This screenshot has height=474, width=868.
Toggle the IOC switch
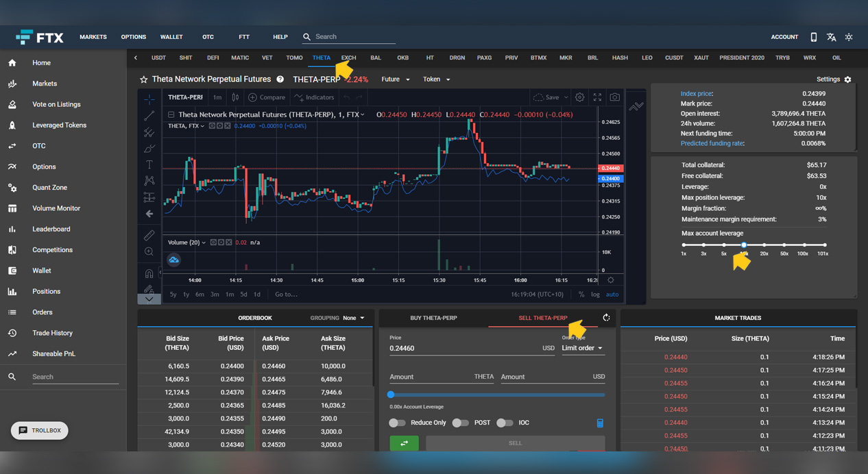(505, 423)
